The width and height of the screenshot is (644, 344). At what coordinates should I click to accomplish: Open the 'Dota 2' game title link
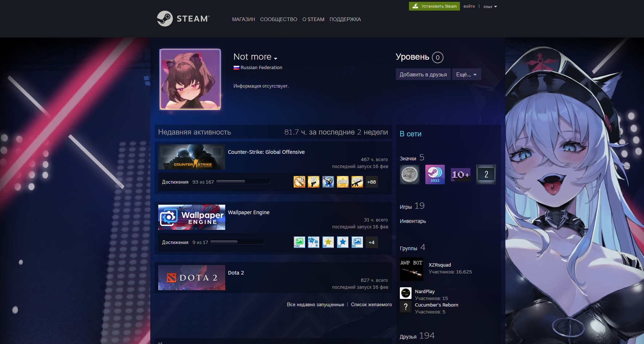coord(236,273)
